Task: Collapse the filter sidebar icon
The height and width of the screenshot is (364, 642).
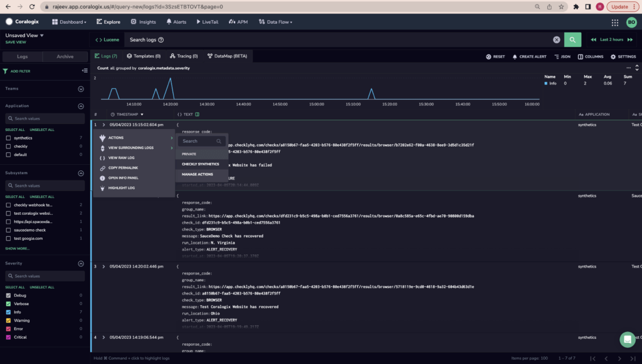Action: (85, 70)
